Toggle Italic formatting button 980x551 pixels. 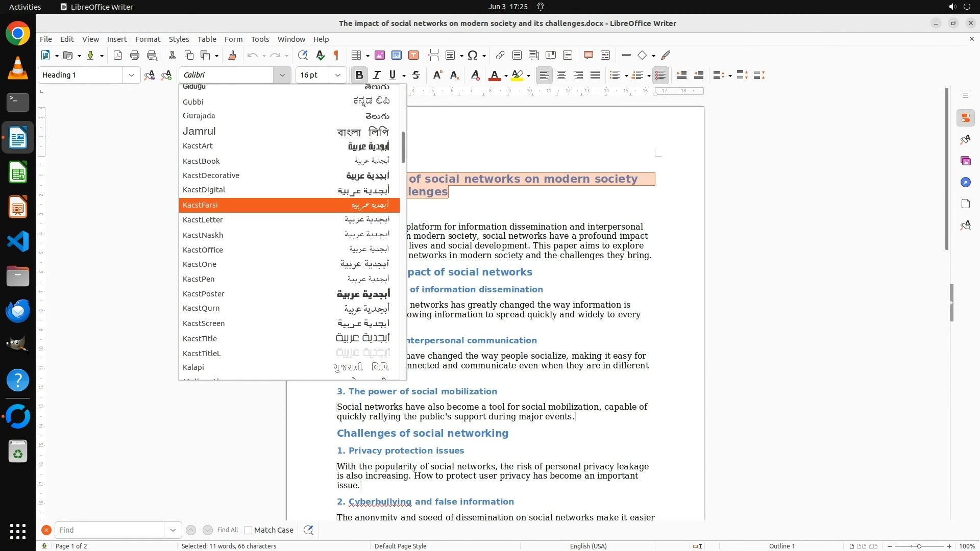[377, 76]
